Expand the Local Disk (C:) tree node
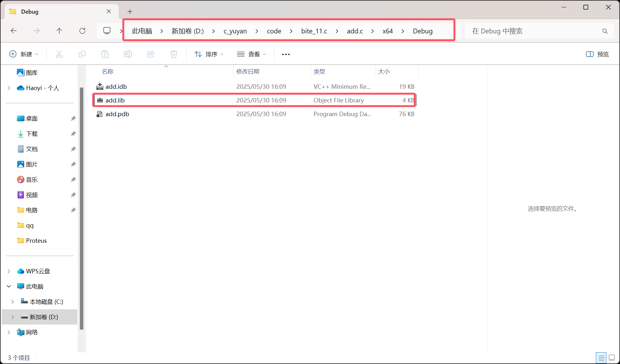The image size is (620, 364). (x=13, y=302)
